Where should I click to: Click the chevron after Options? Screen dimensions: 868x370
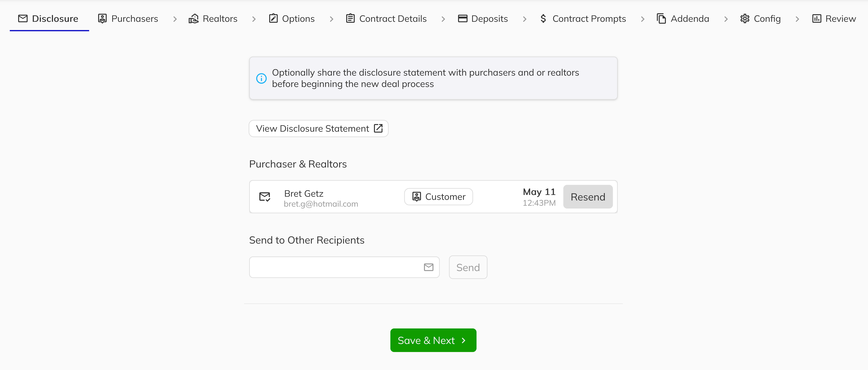click(332, 19)
